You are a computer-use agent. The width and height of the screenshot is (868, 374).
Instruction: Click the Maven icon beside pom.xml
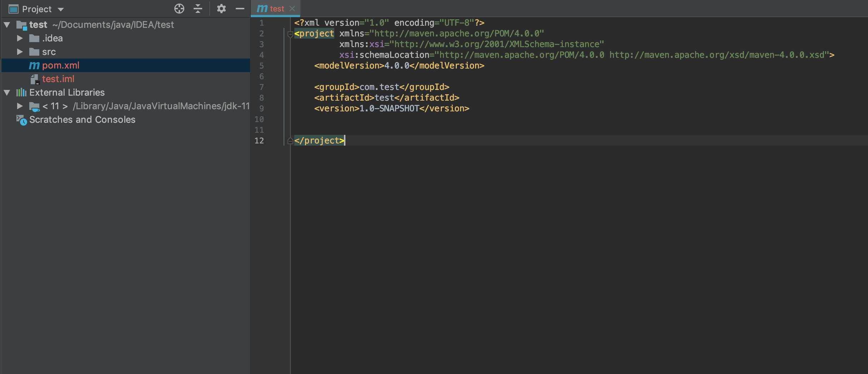[34, 65]
